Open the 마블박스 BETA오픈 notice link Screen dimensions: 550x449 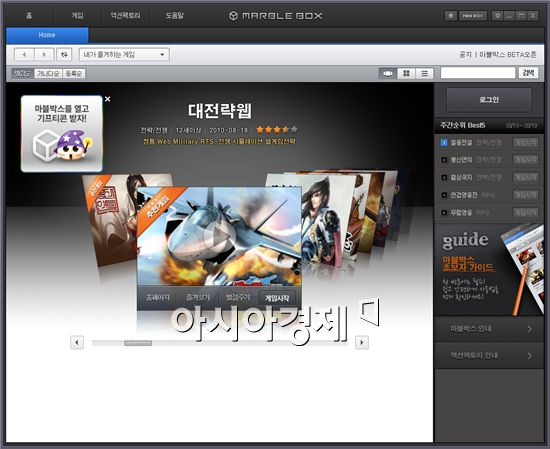tap(508, 54)
